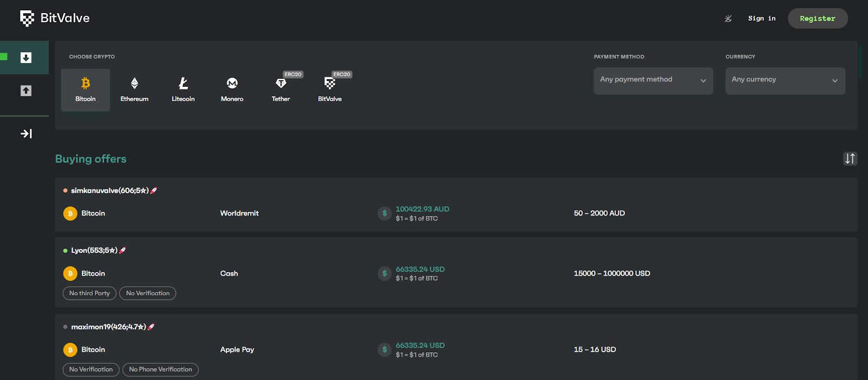Click the 15 – 16 USD limit

[595, 350]
